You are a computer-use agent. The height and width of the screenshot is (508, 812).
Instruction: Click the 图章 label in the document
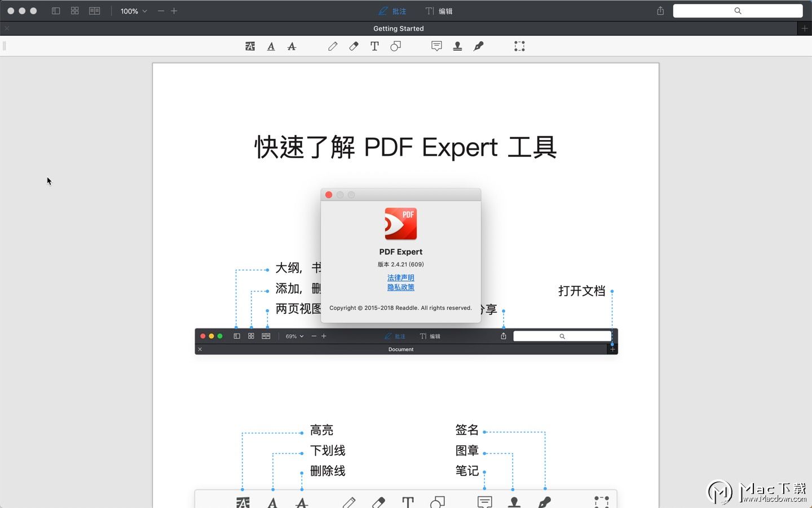tap(467, 450)
